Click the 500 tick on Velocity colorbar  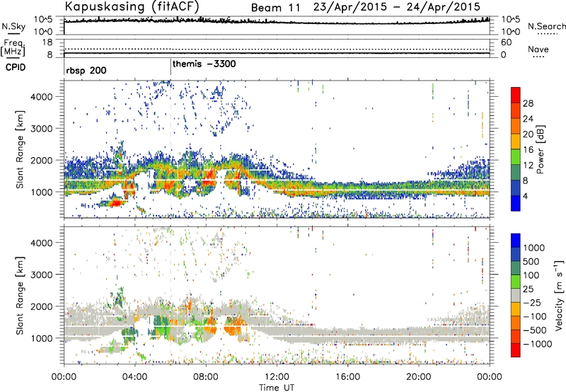coord(531,262)
